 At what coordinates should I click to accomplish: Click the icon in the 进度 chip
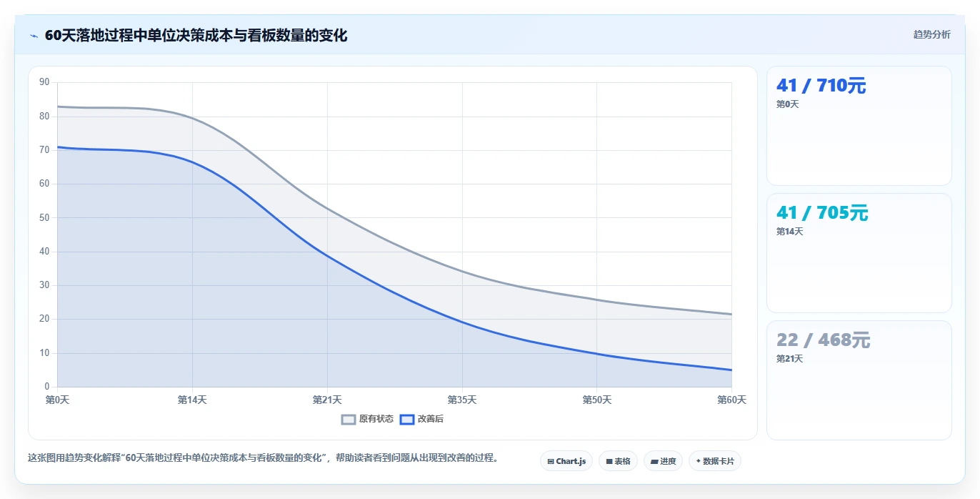654,462
